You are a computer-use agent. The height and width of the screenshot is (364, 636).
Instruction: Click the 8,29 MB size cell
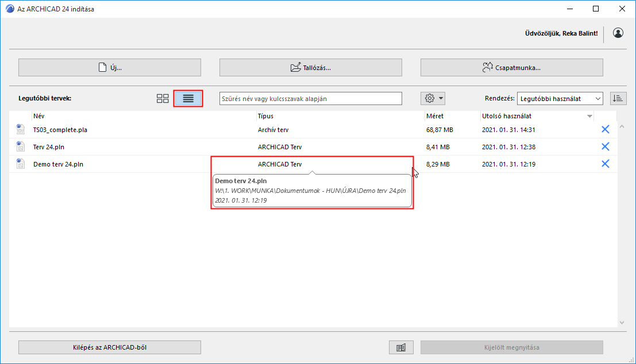pos(438,164)
